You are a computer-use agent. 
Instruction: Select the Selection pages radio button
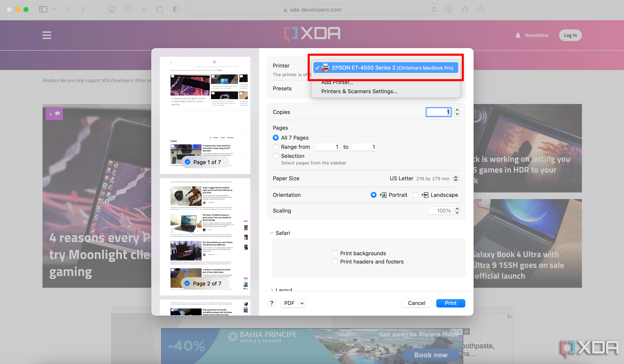point(276,156)
